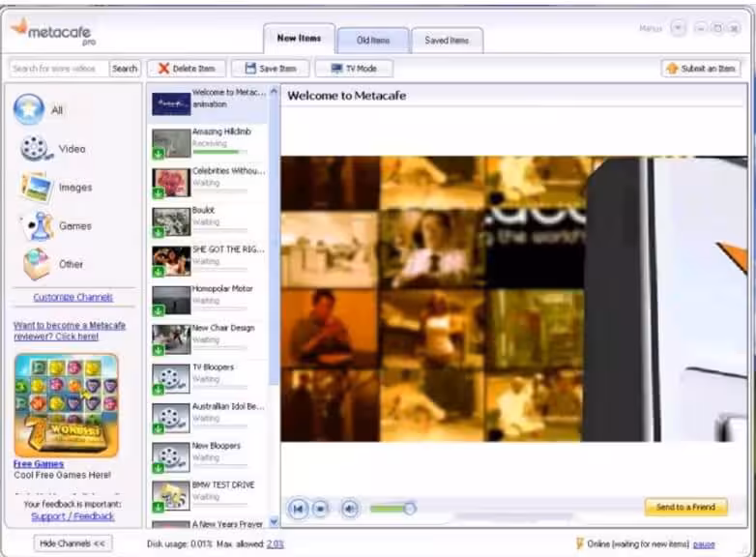Screen dimensions: 756x557
Task: Switch to the Saved Items tab
Action: [x=447, y=41]
